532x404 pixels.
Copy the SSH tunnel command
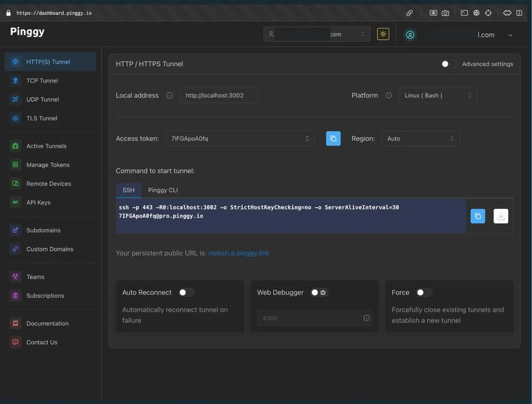coord(477,216)
